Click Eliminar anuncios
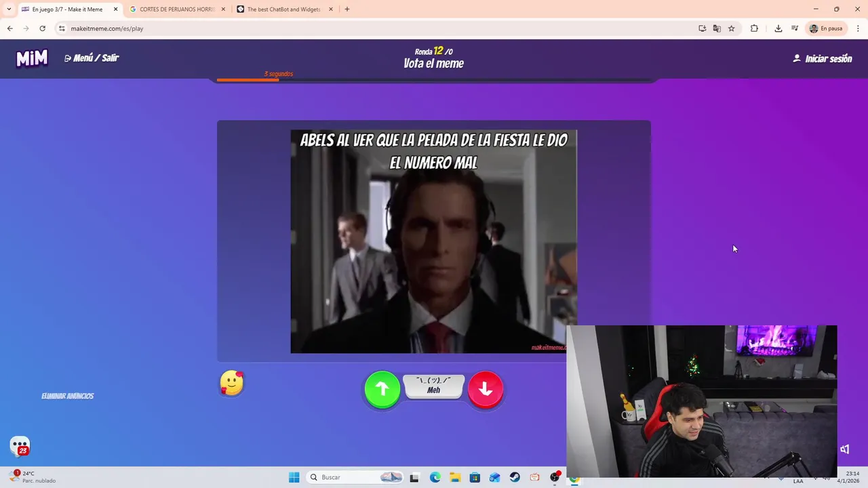 point(67,396)
